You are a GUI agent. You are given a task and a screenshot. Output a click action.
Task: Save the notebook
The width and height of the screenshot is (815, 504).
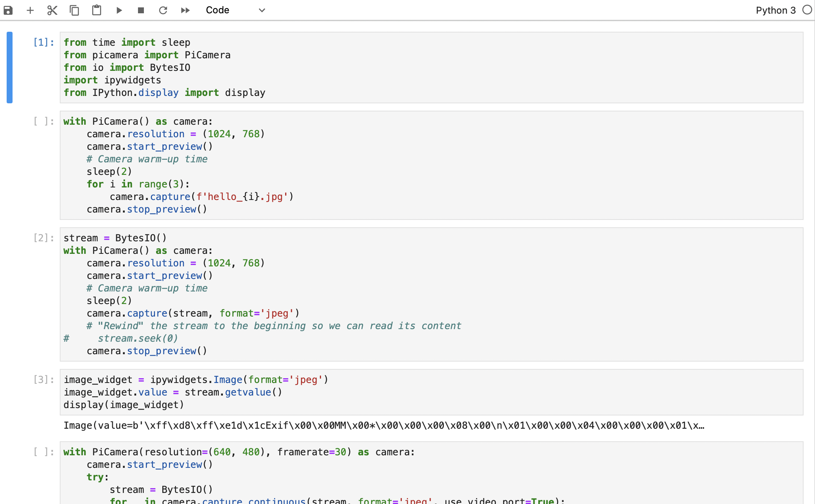point(8,10)
